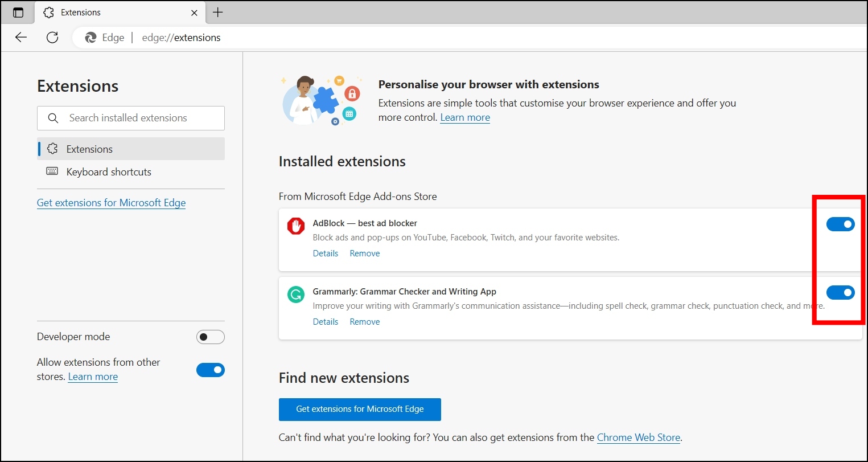Open Learn more about extensions link
The width and height of the screenshot is (868, 462).
point(465,117)
